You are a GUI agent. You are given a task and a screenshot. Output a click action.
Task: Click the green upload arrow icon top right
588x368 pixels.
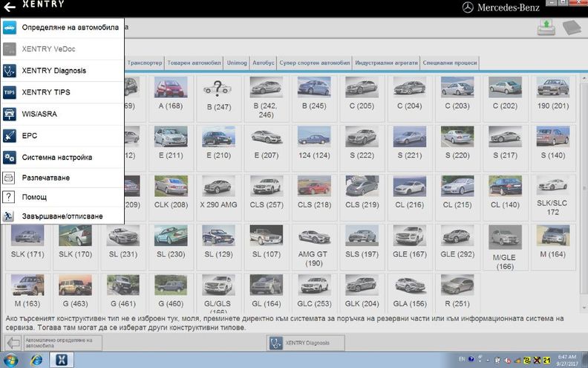(x=546, y=28)
